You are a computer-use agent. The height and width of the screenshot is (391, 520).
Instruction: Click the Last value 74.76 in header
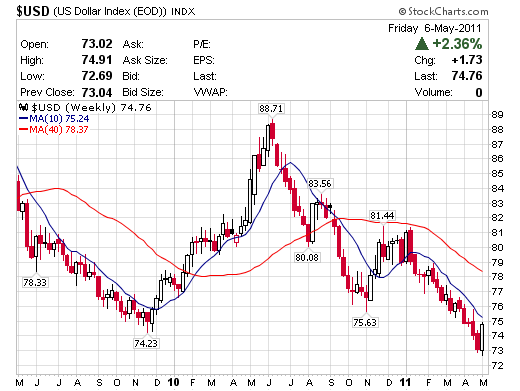tap(467, 76)
